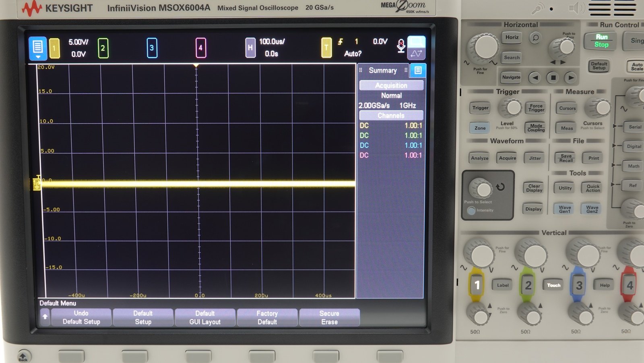Click the Wave Gen2 button
This screenshot has height=363, width=644.
coord(592,209)
